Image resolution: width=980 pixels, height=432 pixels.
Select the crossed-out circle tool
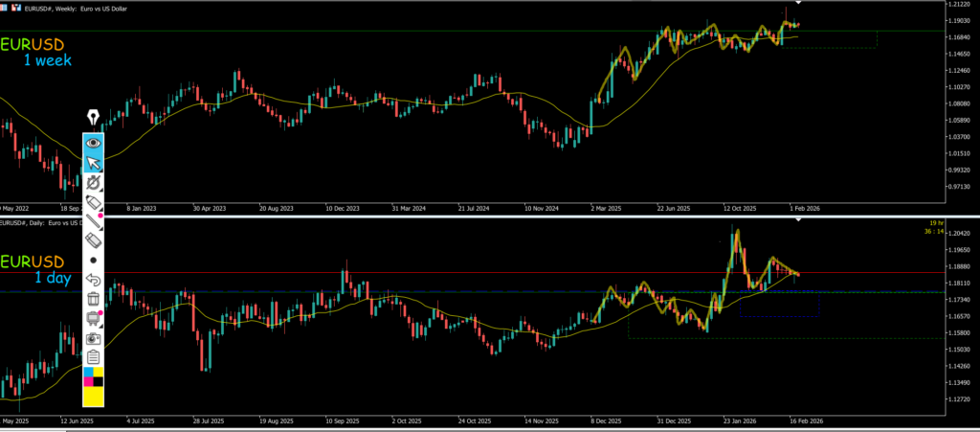(x=93, y=183)
